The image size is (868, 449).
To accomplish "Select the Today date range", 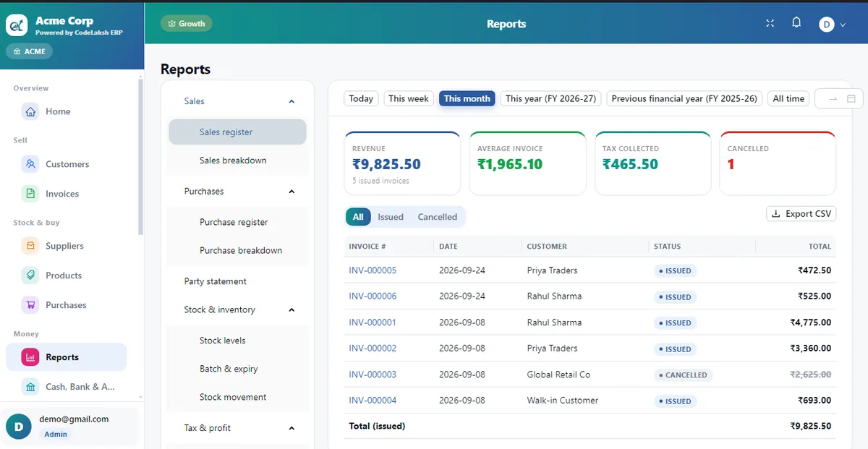I will point(361,98).
